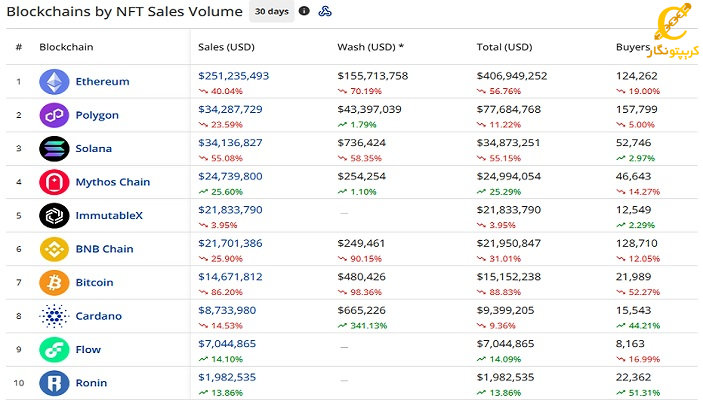Image resolution: width=703 pixels, height=400 pixels.
Task: Click the Cardano logo icon
Action: coord(54,316)
